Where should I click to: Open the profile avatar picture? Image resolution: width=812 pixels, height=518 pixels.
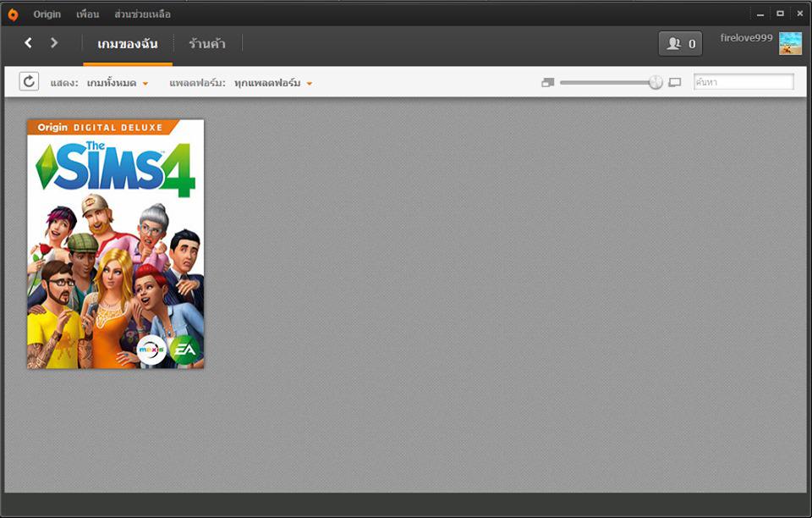(x=790, y=43)
